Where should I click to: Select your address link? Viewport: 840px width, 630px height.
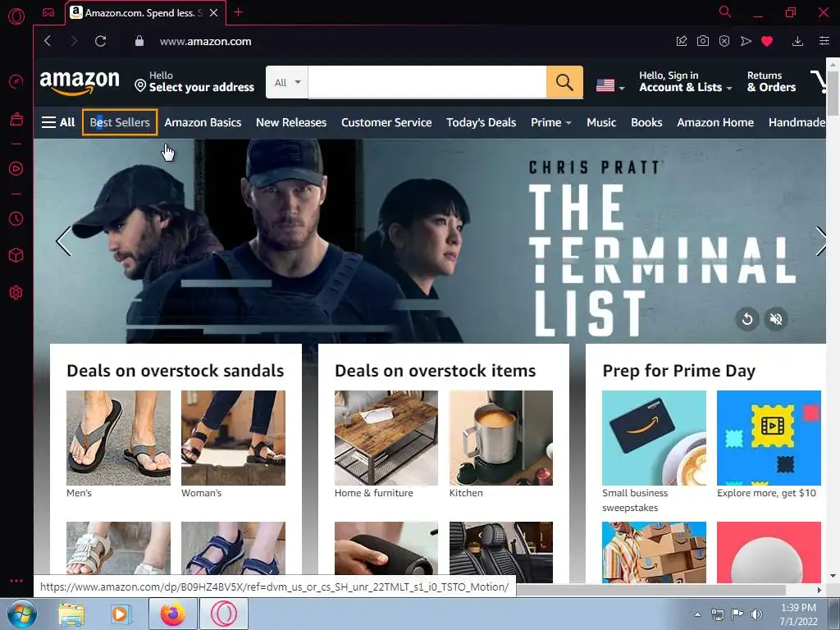click(194, 81)
